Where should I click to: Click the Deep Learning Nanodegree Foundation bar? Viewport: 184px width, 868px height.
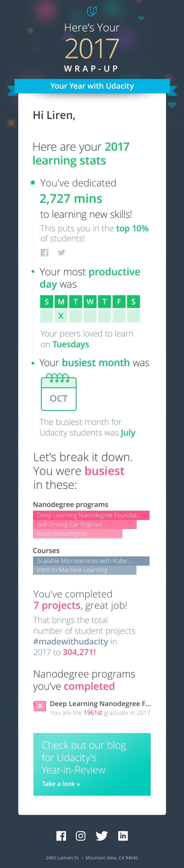coord(91,515)
